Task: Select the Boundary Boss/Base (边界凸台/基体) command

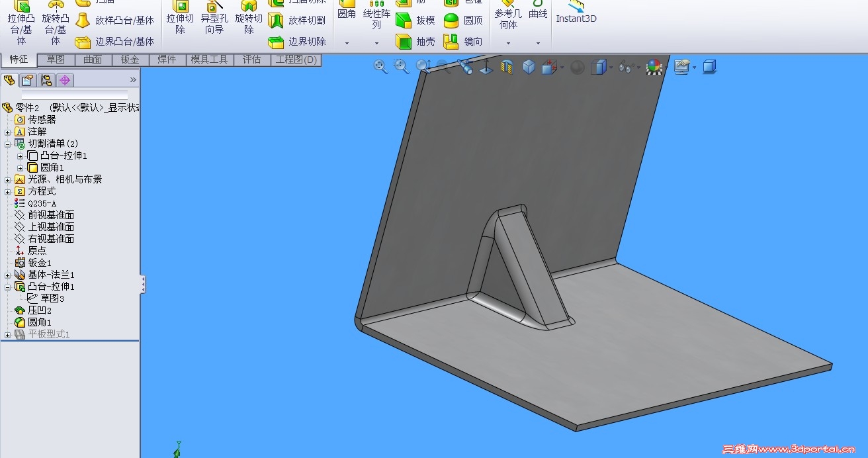Action: click(x=114, y=42)
